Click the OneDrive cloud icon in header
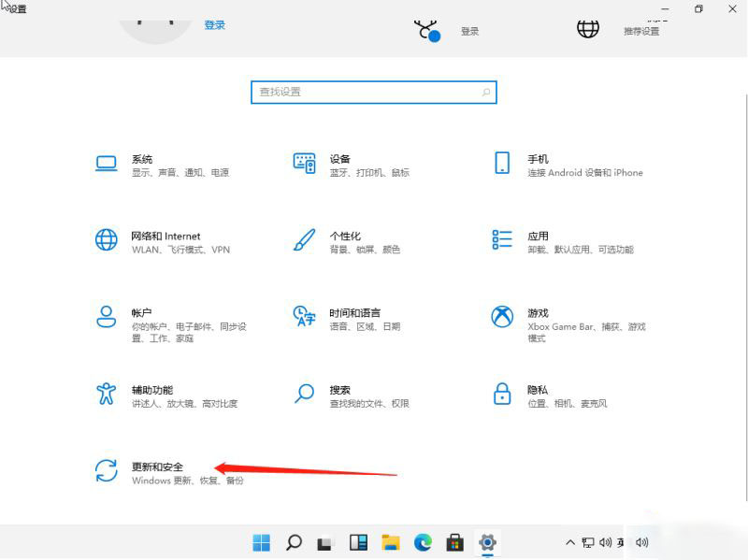 (426, 31)
